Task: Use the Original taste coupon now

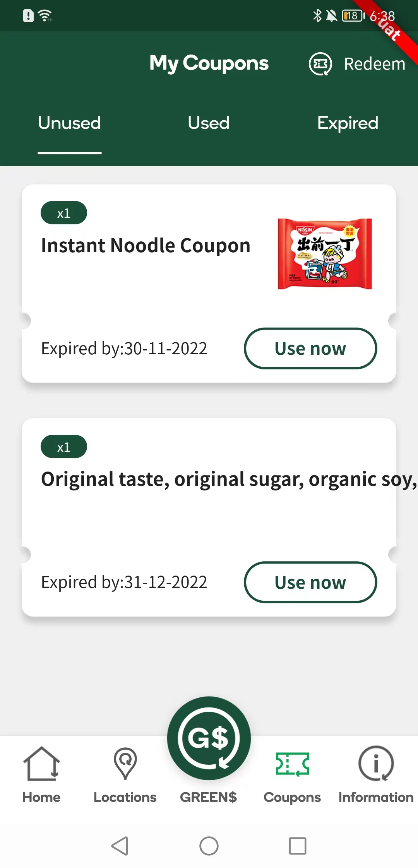Action: (310, 582)
